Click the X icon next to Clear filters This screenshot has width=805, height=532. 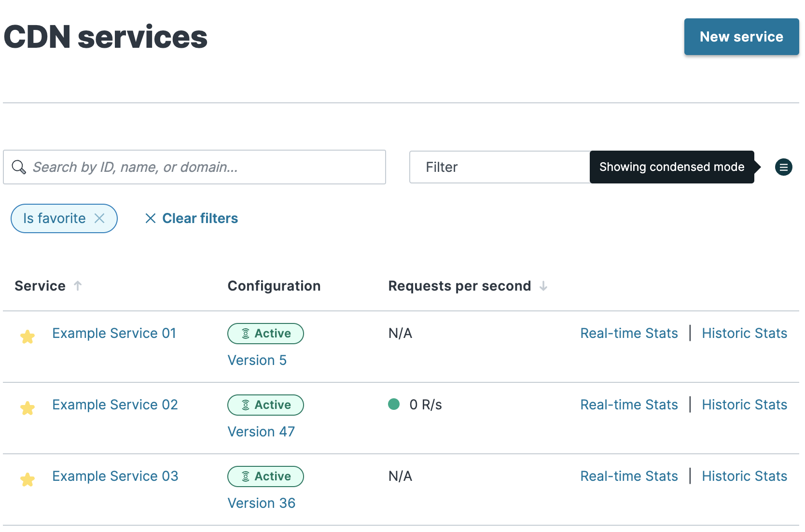151,218
